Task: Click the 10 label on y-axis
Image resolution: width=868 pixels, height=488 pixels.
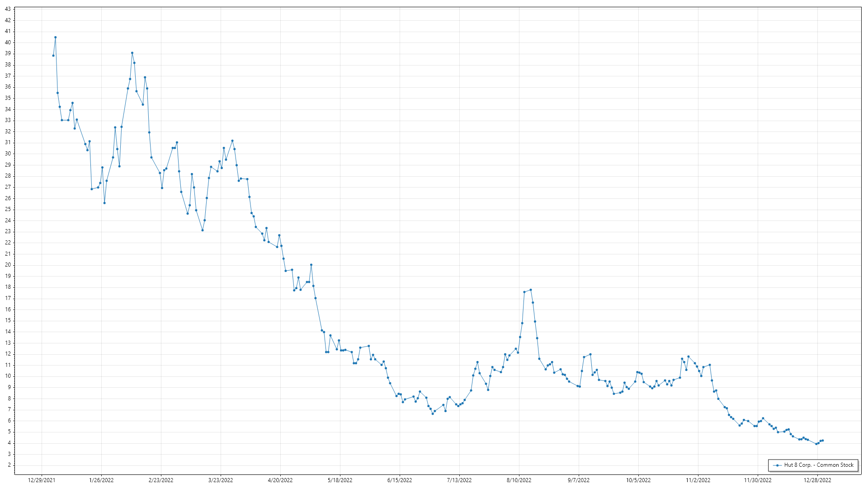Action: point(8,376)
